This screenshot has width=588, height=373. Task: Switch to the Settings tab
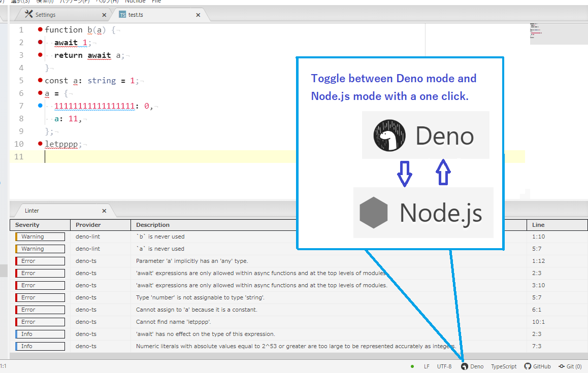coord(45,15)
